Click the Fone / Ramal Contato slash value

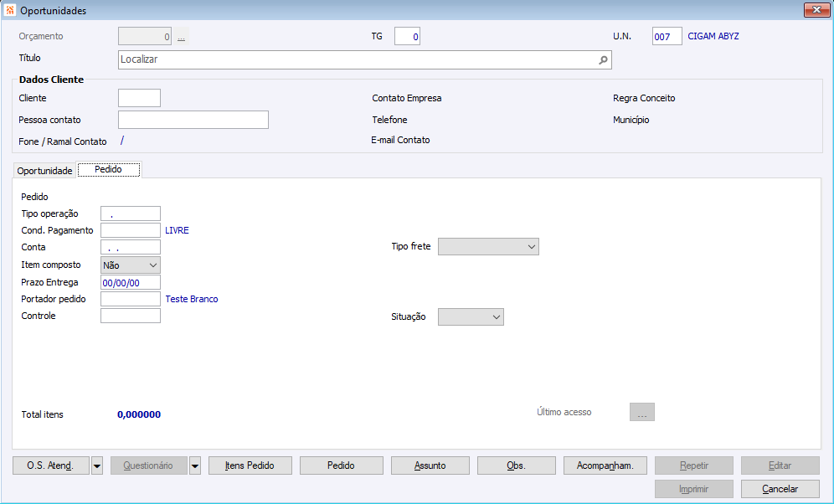pos(121,141)
